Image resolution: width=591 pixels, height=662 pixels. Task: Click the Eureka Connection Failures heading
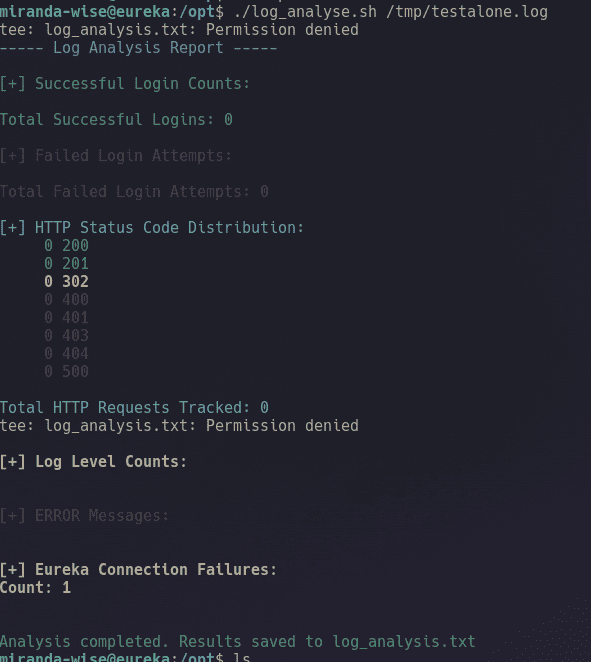pyautogui.click(x=138, y=570)
